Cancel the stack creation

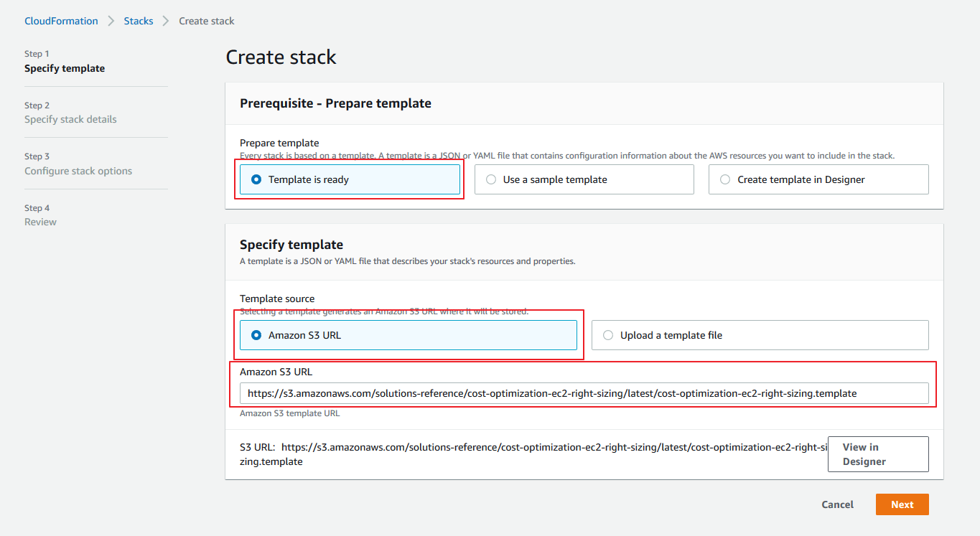(837, 504)
